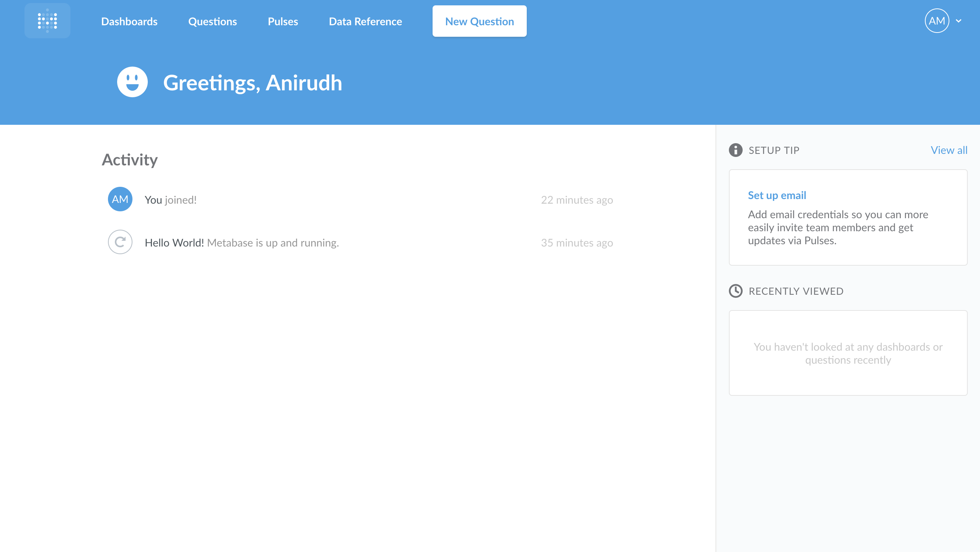The height and width of the screenshot is (552, 980).
Task: Click the Hello World activity message
Action: [x=242, y=243]
